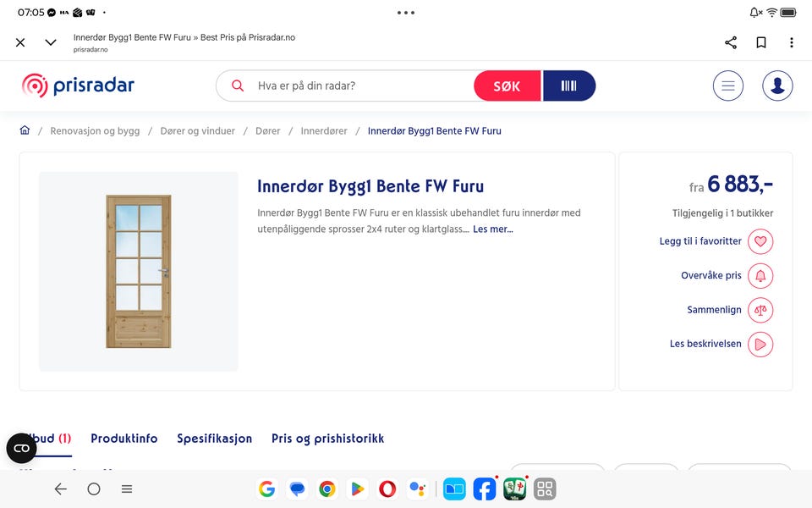Open 'Dører og vinduer' breadcrumb

[197, 131]
